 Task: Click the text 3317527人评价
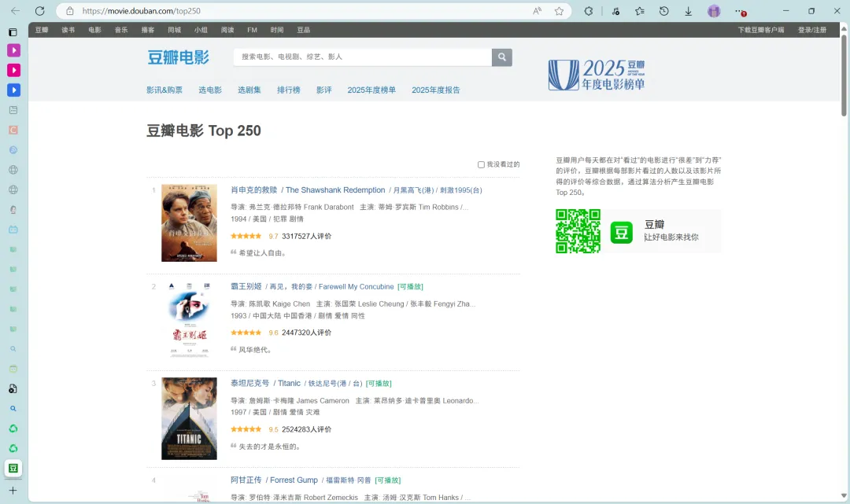pyautogui.click(x=307, y=236)
